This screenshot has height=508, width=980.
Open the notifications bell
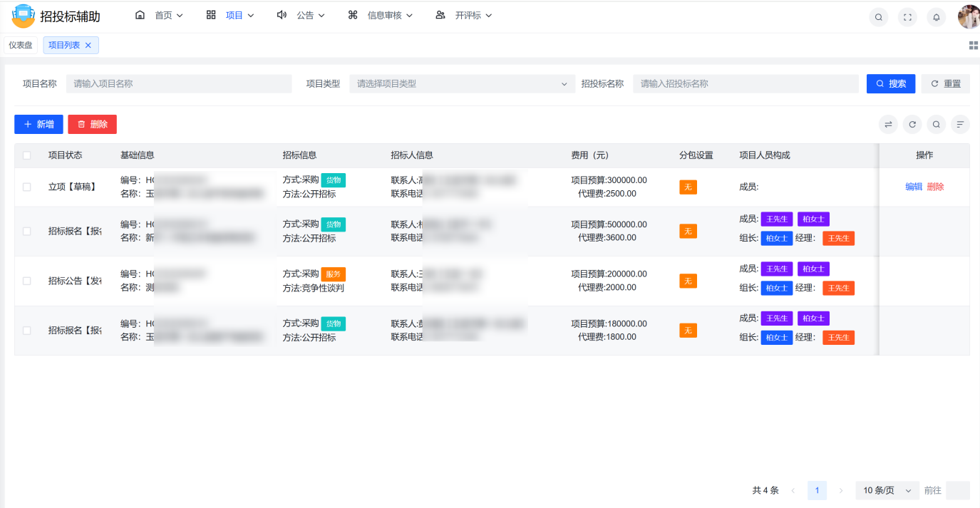pyautogui.click(x=936, y=17)
